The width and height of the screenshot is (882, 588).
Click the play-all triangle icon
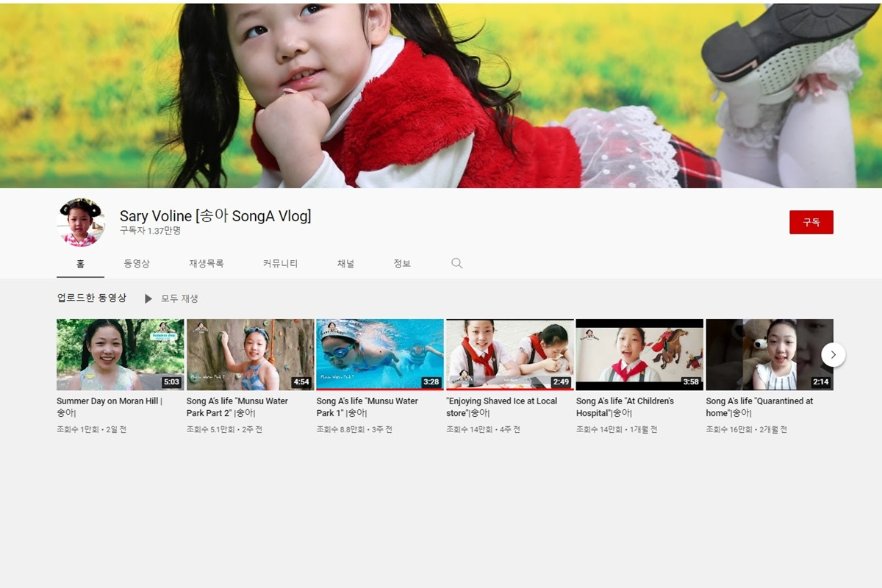pos(148,298)
